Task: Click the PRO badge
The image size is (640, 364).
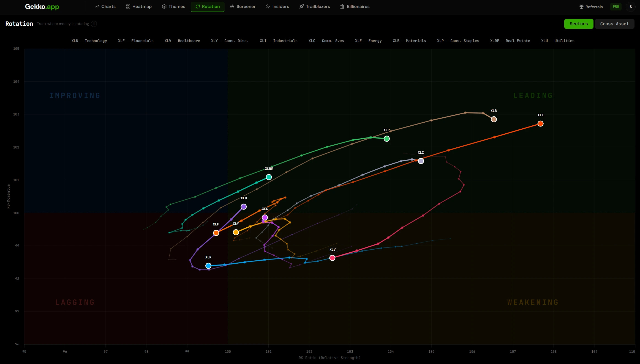Action: coord(616,7)
